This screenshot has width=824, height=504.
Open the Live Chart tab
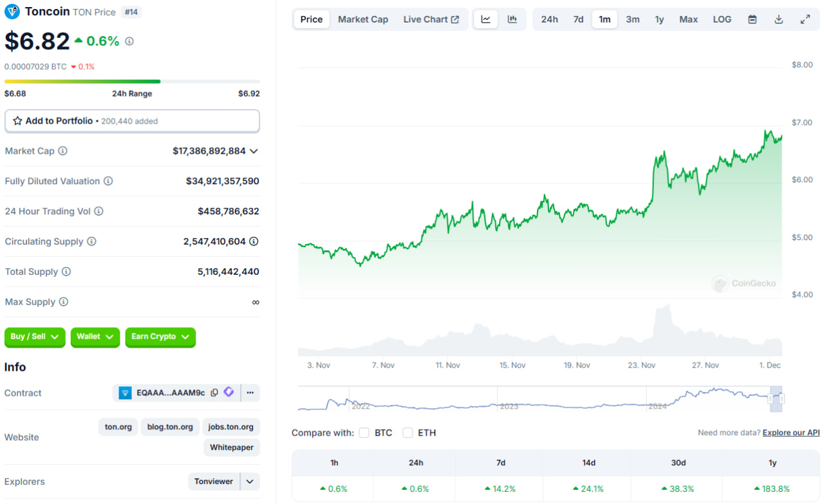(431, 19)
